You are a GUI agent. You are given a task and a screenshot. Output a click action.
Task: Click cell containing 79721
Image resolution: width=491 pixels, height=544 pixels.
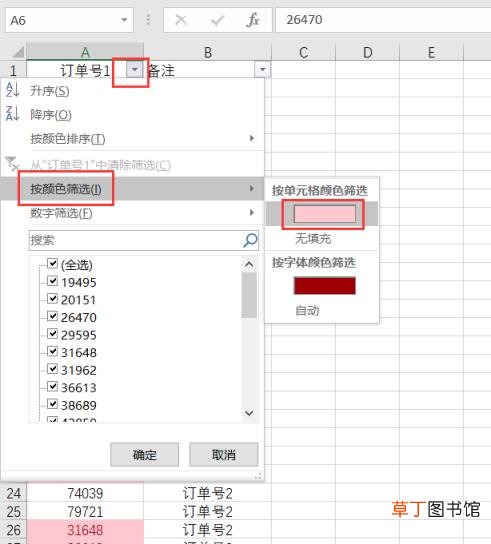[x=85, y=511]
